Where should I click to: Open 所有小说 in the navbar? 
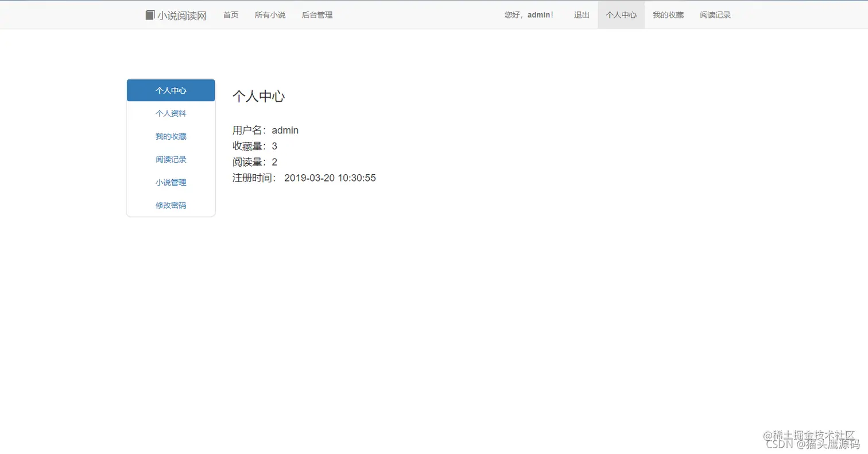270,15
